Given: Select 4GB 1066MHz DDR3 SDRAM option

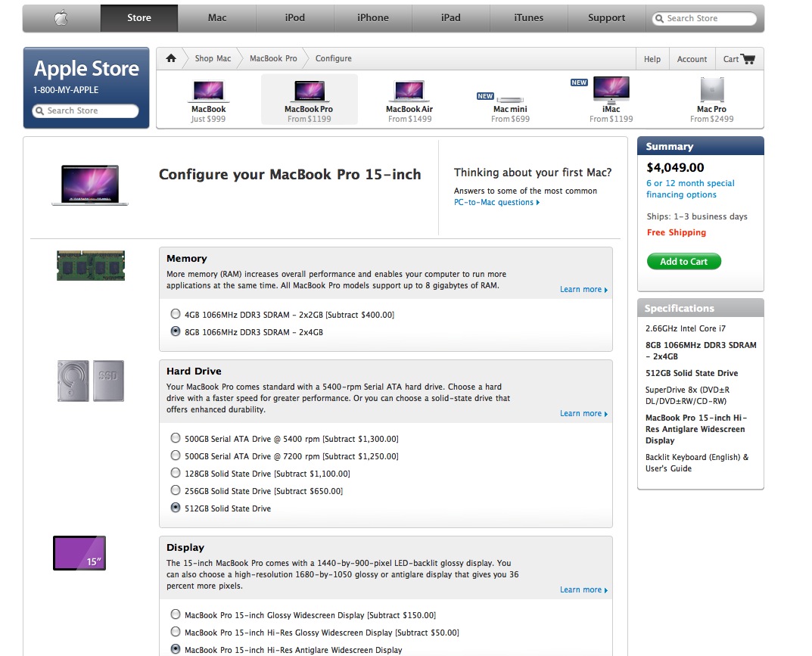Looking at the screenshot, I should click(176, 314).
